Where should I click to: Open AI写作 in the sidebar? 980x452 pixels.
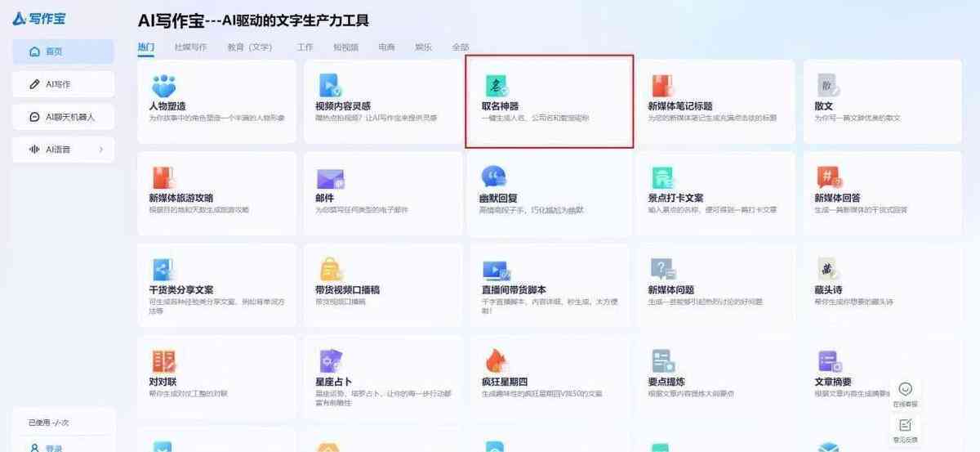point(63,84)
